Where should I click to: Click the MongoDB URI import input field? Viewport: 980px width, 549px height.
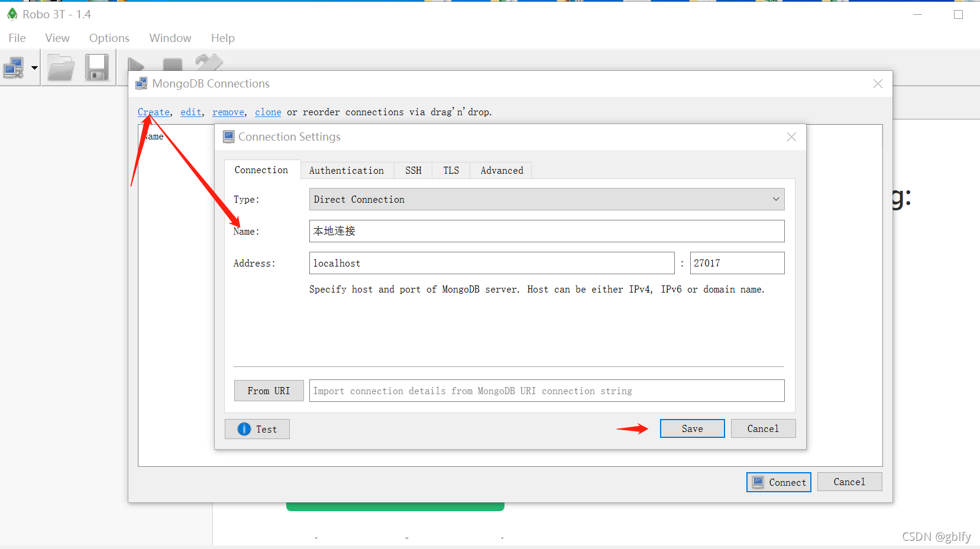coord(546,391)
